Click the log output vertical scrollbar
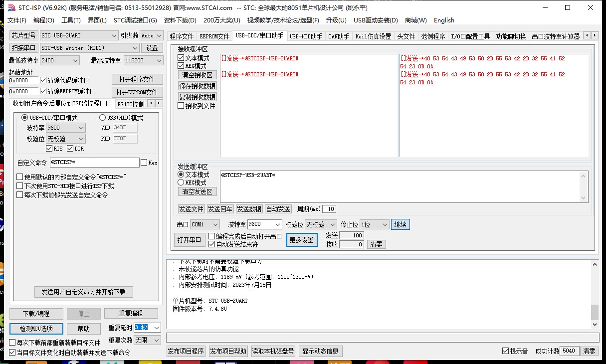Viewport: 606px width, 364px height. pyautogui.click(x=594, y=294)
